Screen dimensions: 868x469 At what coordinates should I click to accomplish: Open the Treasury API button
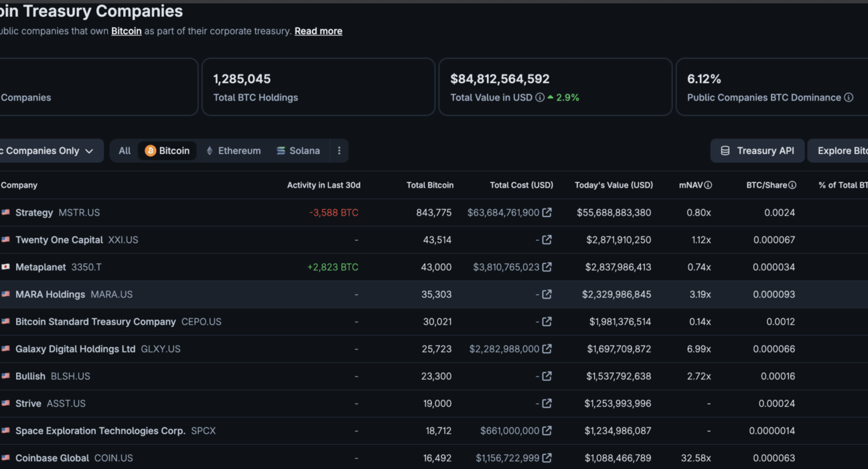[757, 151]
